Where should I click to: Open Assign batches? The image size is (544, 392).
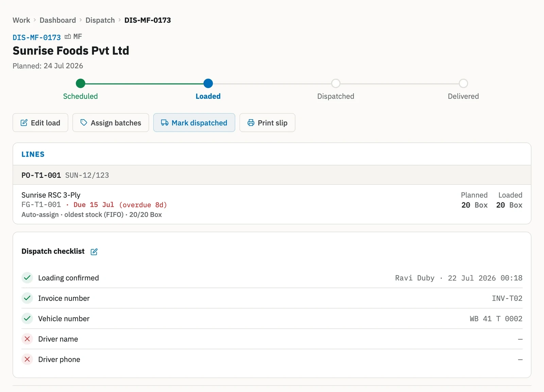click(x=111, y=123)
